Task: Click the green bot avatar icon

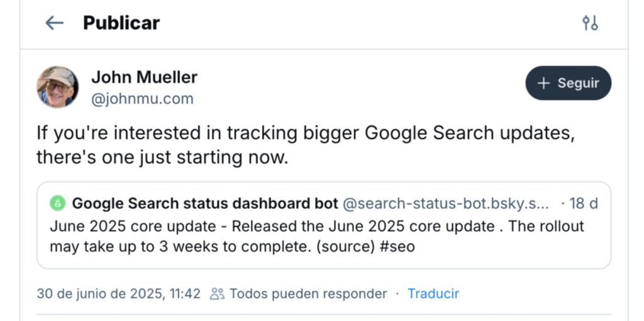Action: (58, 203)
